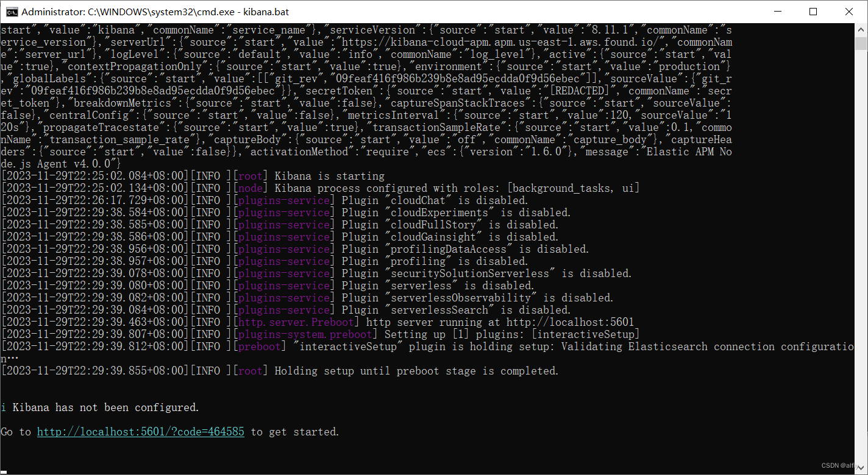Click the Plugin "cloudFullStory" is disabled line

point(280,225)
